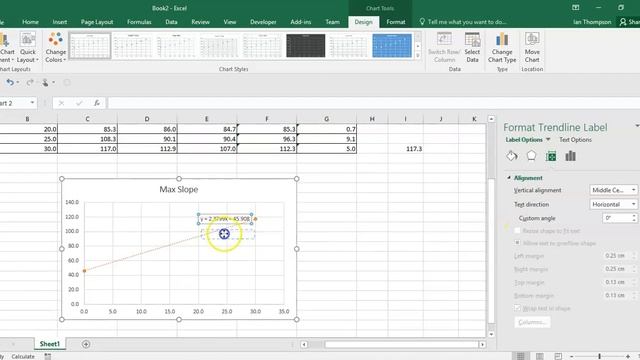Expand chart styles gallery more arrow
This screenshot has height=360, width=640.
418,57
